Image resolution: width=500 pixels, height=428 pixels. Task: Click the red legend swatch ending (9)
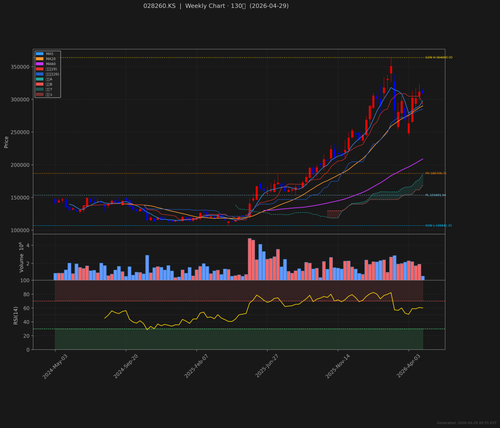pos(40,69)
